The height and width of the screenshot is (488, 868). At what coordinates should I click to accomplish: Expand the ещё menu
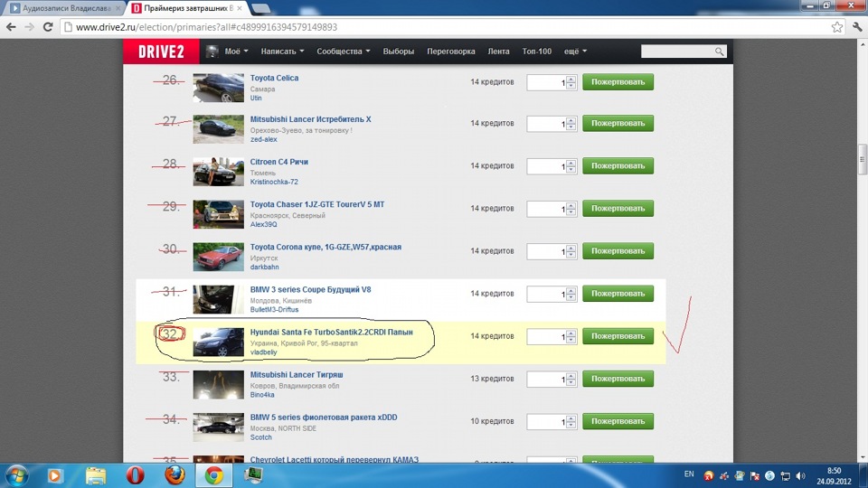click(575, 52)
